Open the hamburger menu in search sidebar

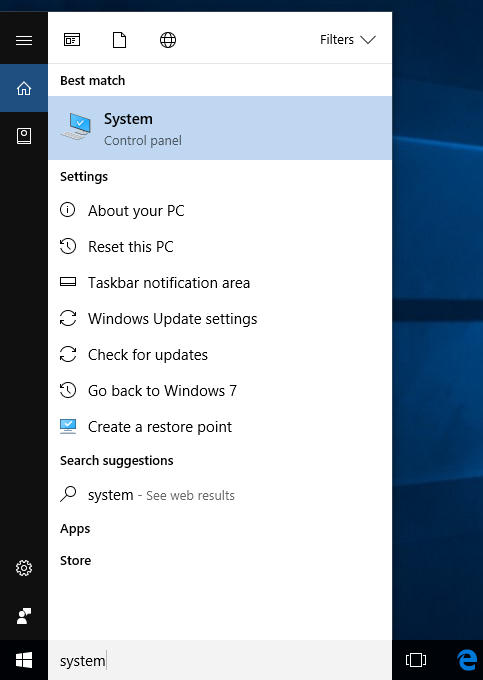click(x=24, y=40)
